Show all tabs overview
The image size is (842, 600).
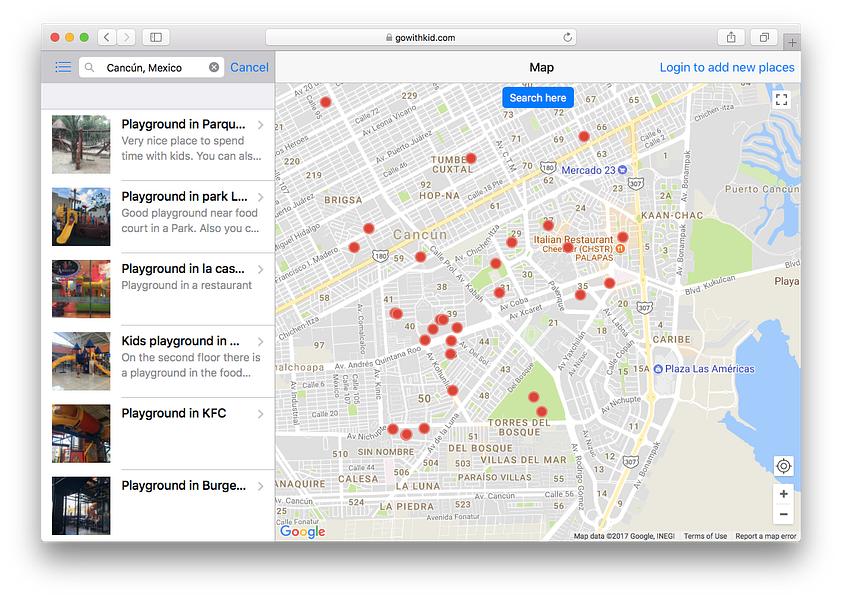pyautogui.click(x=764, y=37)
